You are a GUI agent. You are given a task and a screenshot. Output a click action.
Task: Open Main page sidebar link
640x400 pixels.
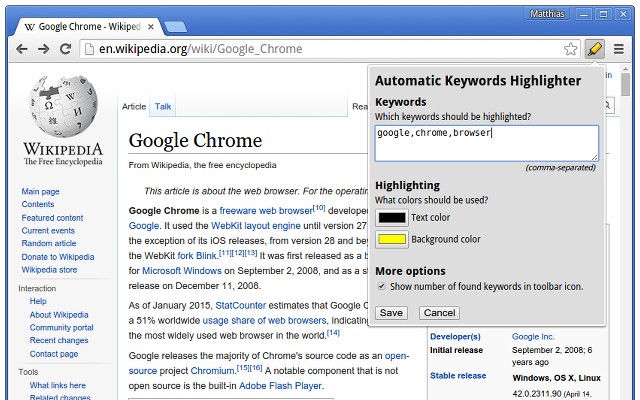pos(40,191)
